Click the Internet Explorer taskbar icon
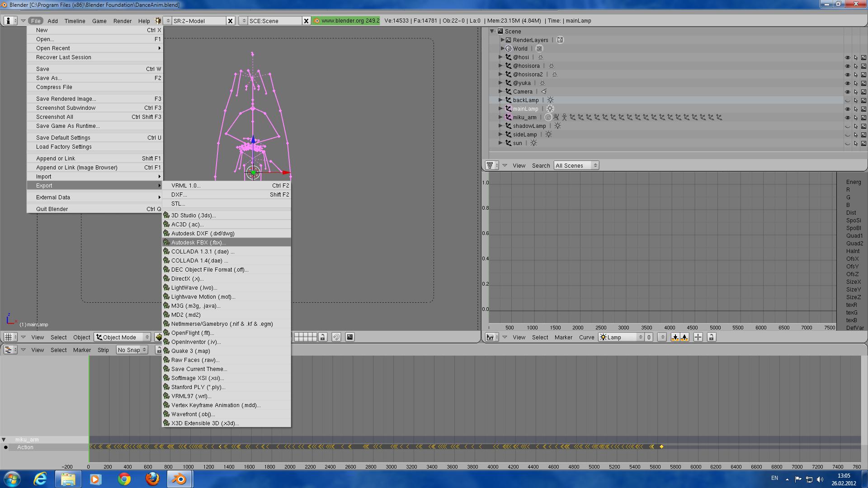This screenshot has width=868, height=488. pyautogui.click(x=40, y=479)
